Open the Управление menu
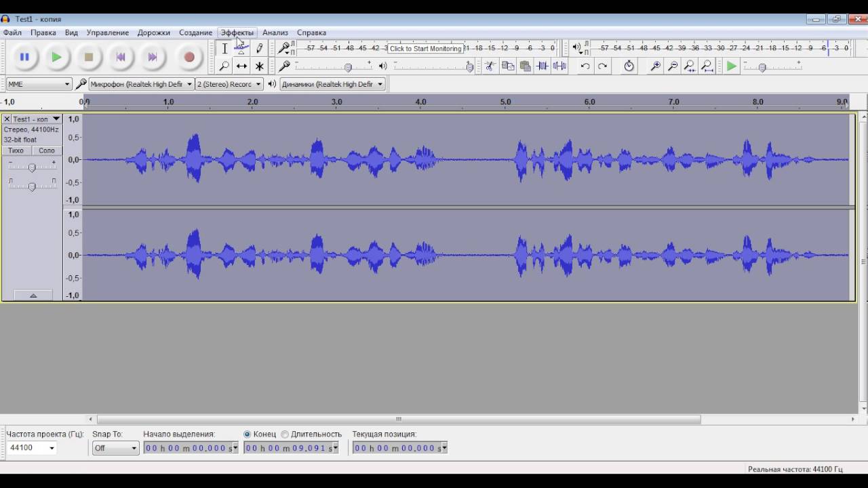The height and width of the screenshot is (488, 868). [x=108, y=33]
